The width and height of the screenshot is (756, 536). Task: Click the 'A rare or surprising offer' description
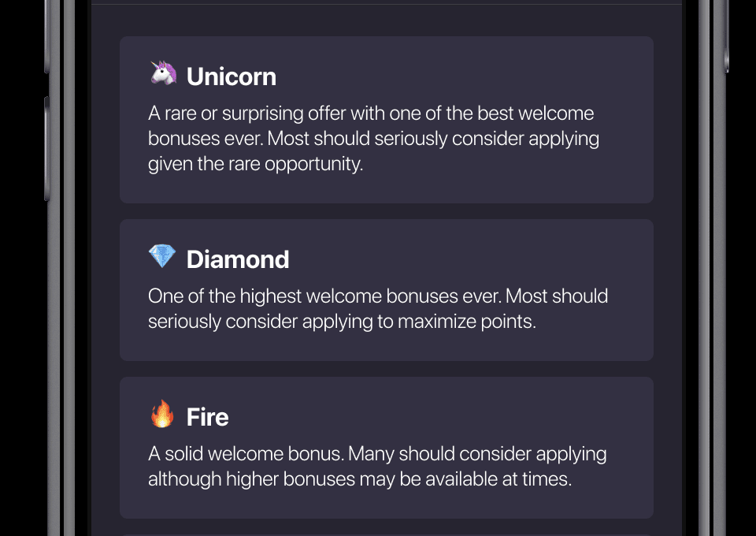coord(373,139)
